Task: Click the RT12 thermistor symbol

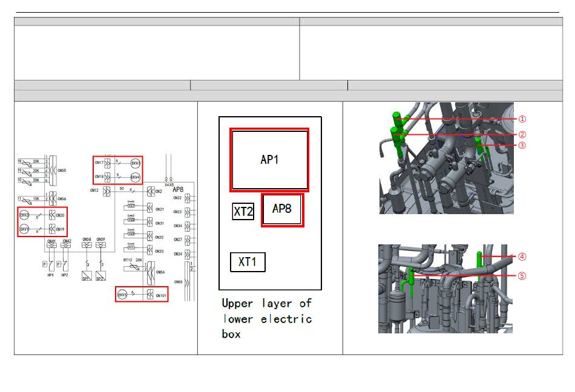Action: [134, 266]
